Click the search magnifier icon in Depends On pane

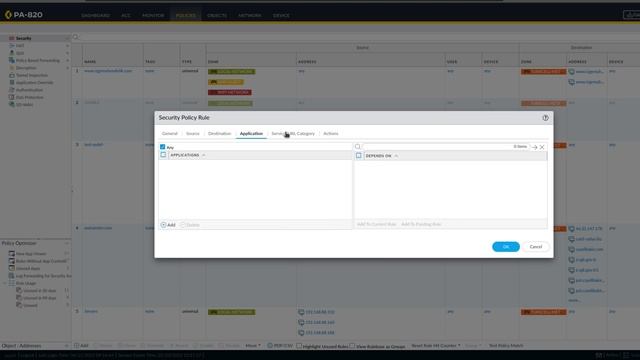tap(358, 147)
